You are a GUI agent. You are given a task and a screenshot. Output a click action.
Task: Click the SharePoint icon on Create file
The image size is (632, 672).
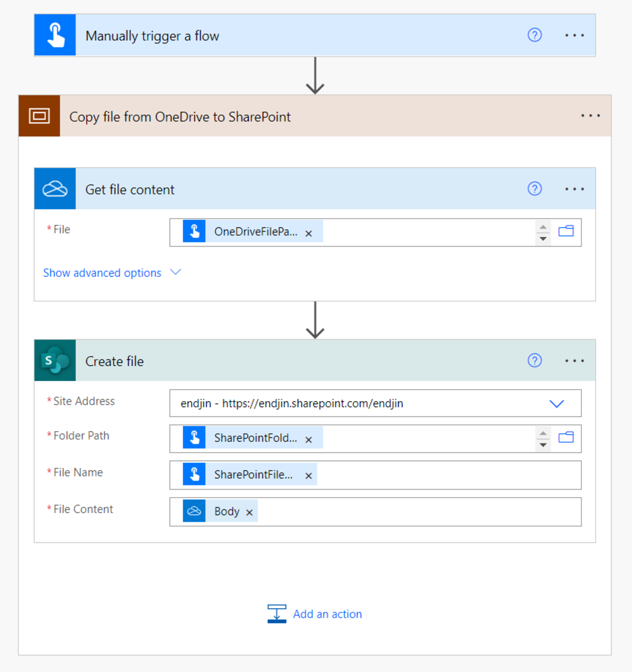coord(55,361)
